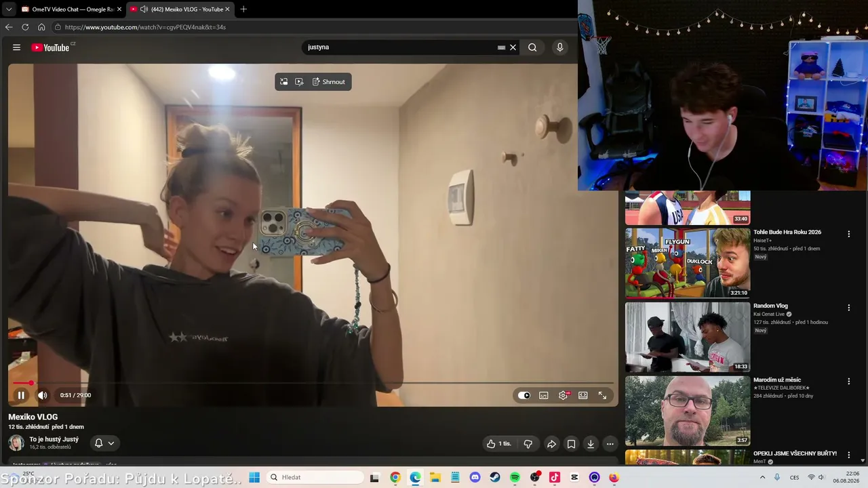Reload the current page
The image size is (868, 488).
point(25,27)
